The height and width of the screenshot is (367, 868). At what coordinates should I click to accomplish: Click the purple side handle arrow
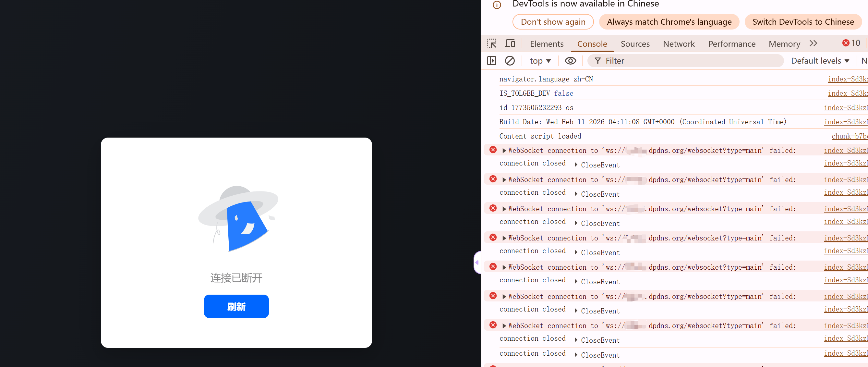[477, 262]
